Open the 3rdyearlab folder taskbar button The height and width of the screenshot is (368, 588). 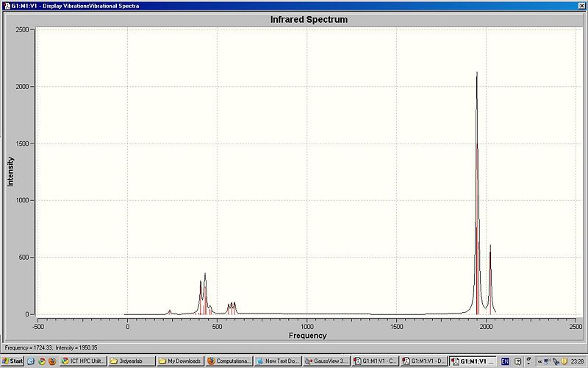(132, 361)
